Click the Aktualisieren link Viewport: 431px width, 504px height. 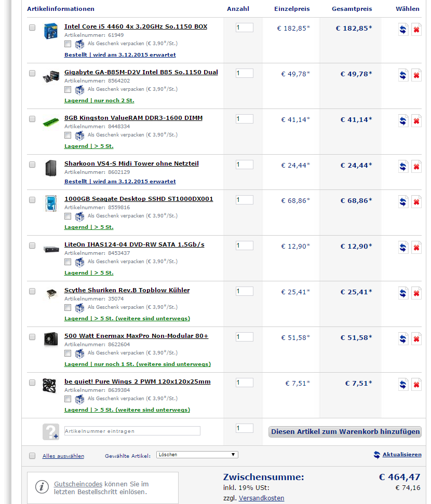coord(402,455)
